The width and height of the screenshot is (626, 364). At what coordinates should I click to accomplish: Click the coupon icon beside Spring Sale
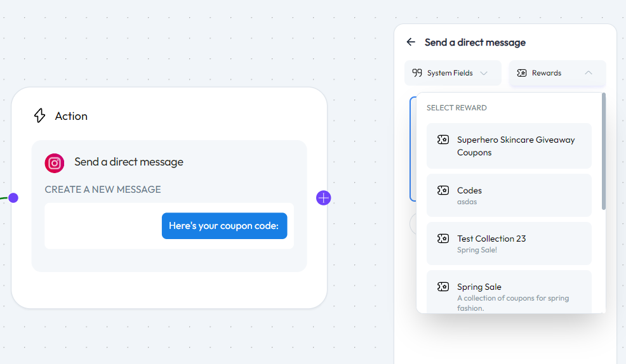pos(443,287)
